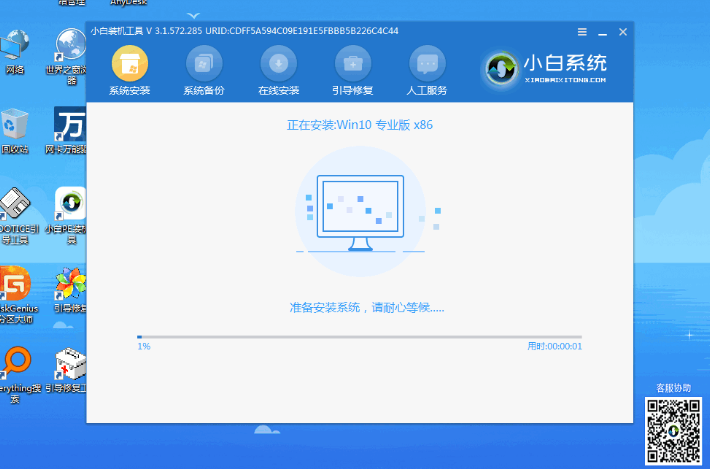Viewport: 710px width, 469px height.
Task: Open the 网卡万能驱动 desktop icon
Action: (x=69, y=130)
